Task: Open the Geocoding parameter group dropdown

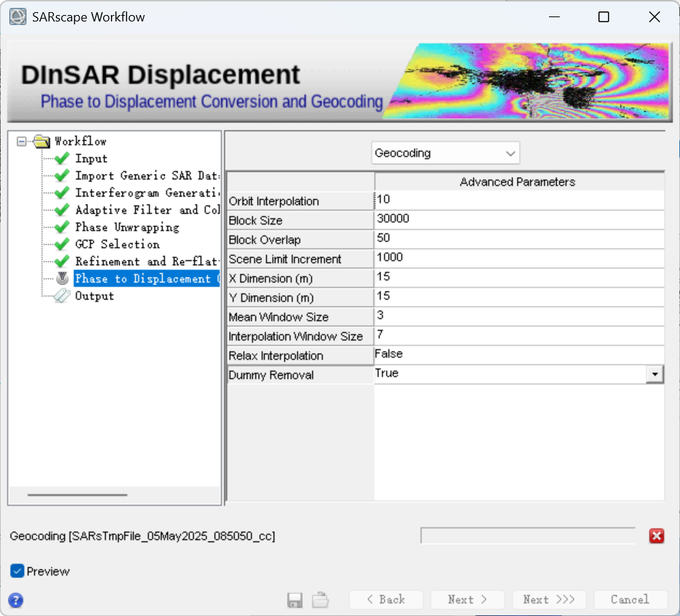Action: click(x=445, y=153)
